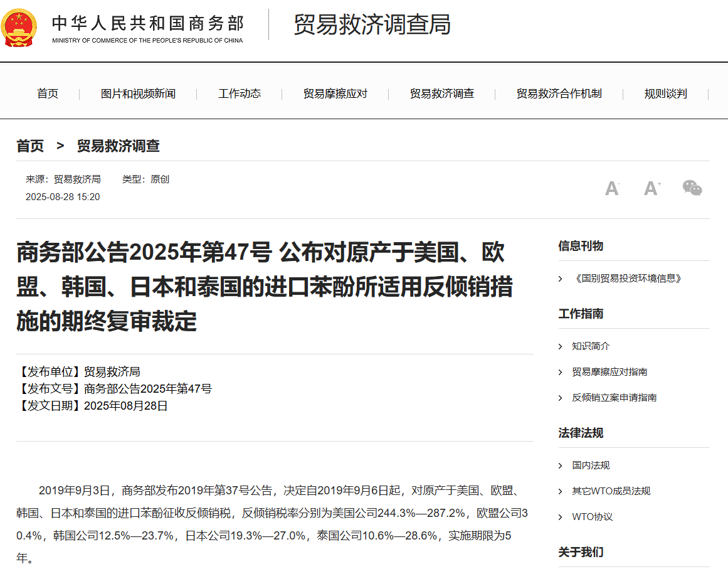Select 规则谈判 in navigation bar

[x=665, y=93]
